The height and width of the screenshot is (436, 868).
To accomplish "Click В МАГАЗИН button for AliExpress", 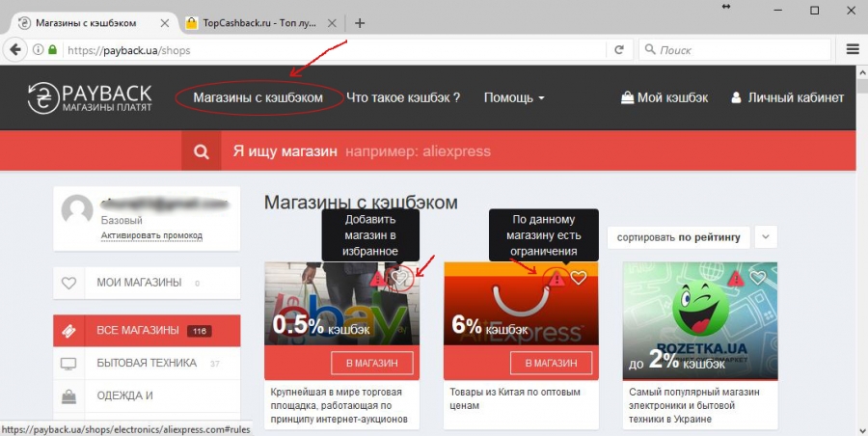I will [x=551, y=364].
